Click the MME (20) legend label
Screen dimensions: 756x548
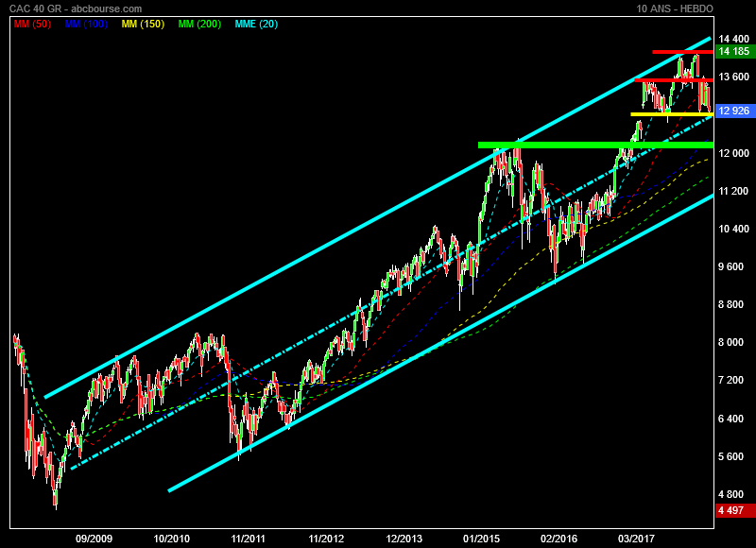256,25
